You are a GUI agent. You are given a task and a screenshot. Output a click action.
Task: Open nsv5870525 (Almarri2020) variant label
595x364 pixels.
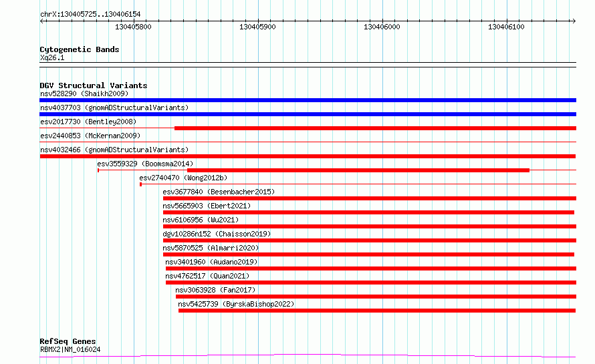211,248
